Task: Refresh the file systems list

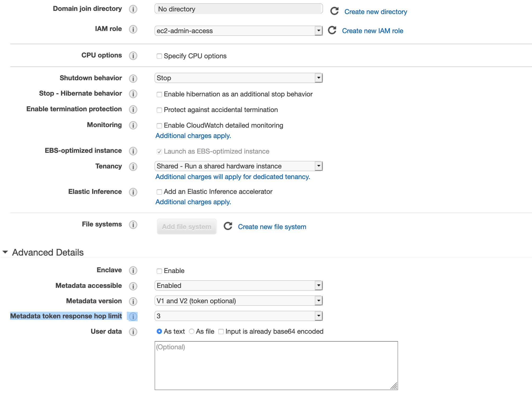Action: tap(228, 226)
